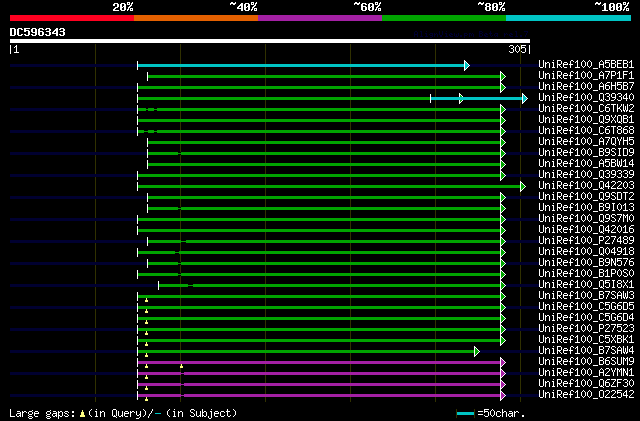The height and width of the screenshot is (421, 640).
Task: Open the UniRef100_Q04918 hit
Action: pyautogui.click(x=586, y=252)
